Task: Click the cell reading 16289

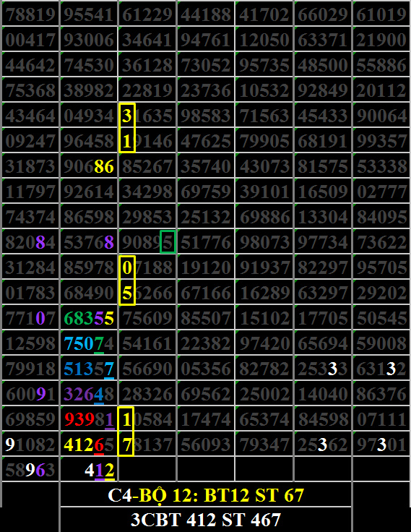Action: (x=264, y=293)
